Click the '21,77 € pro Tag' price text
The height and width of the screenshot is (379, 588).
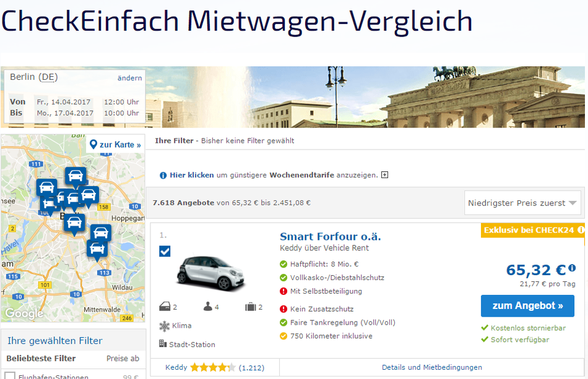coord(548,284)
